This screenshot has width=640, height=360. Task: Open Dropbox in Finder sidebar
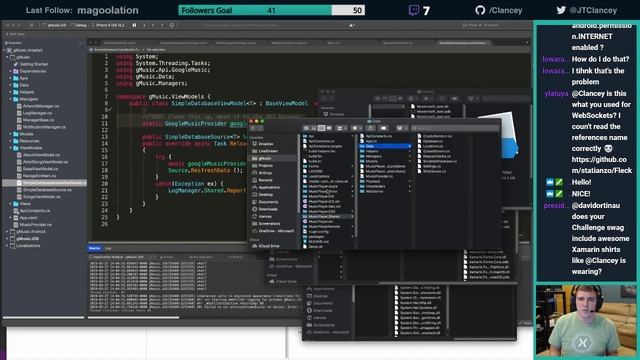pyautogui.click(x=266, y=144)
